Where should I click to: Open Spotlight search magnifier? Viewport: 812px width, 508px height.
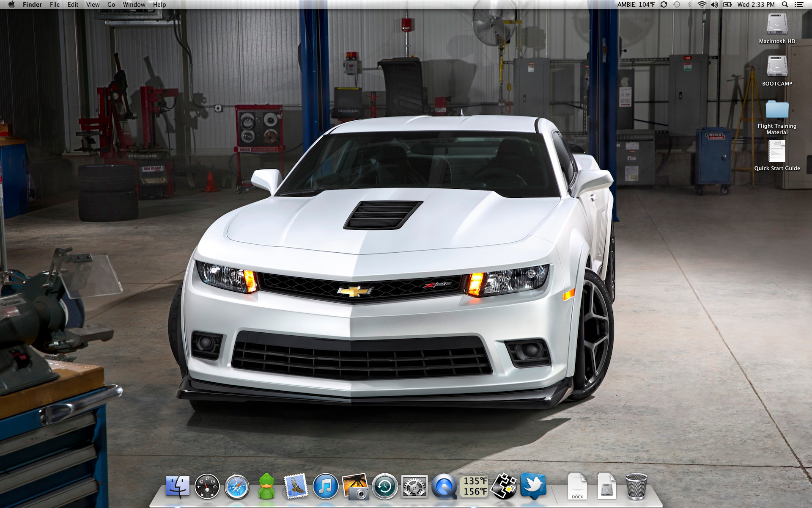click(785, 5)
